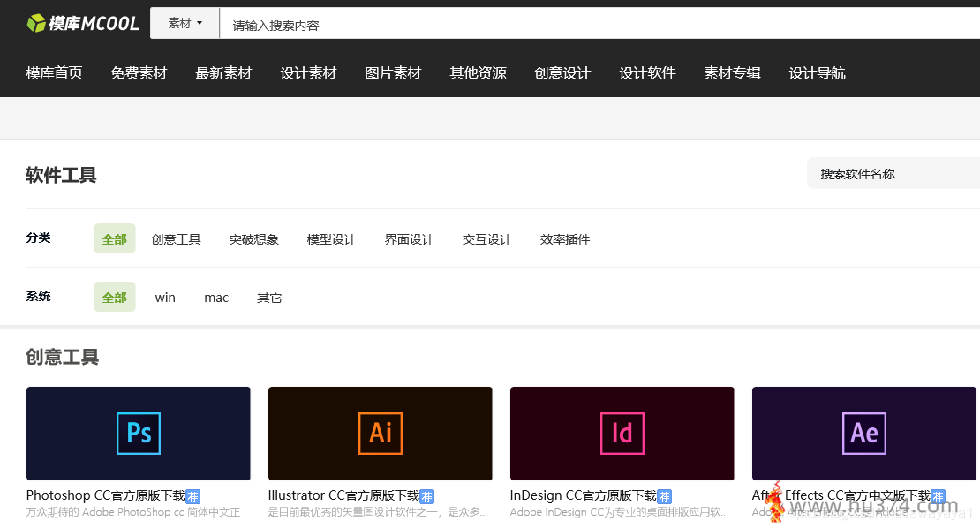Click the description 万众期待的 Adobe PhotoShop cc 简体中文正
This screenshot has width=980, height=529.
[x=133, y=512]
